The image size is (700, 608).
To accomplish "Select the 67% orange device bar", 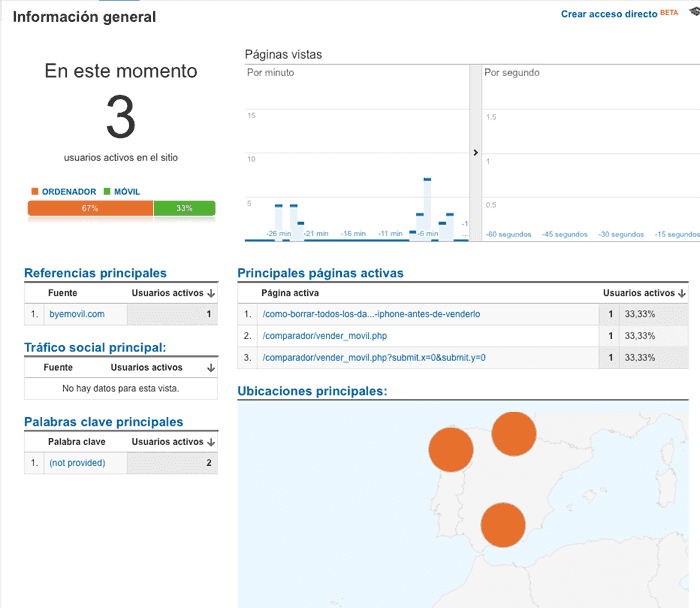I will click(x=90, y=208).
